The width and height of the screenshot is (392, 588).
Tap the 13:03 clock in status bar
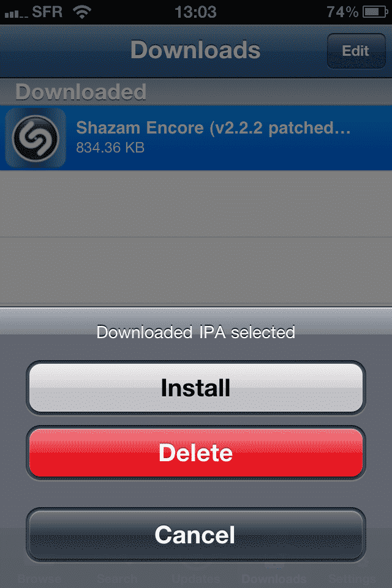tap(196, 12)
